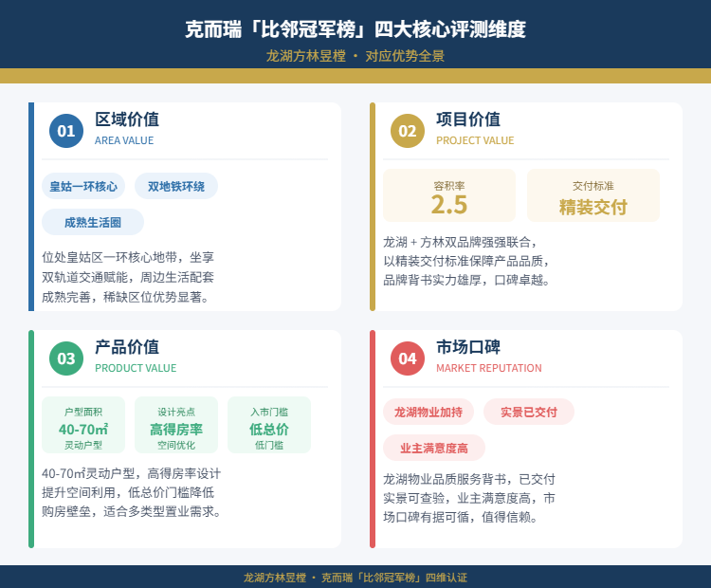Click the 入市门槛 低总价 card
The image size is (711, 588).
click(x=269, y=425)
